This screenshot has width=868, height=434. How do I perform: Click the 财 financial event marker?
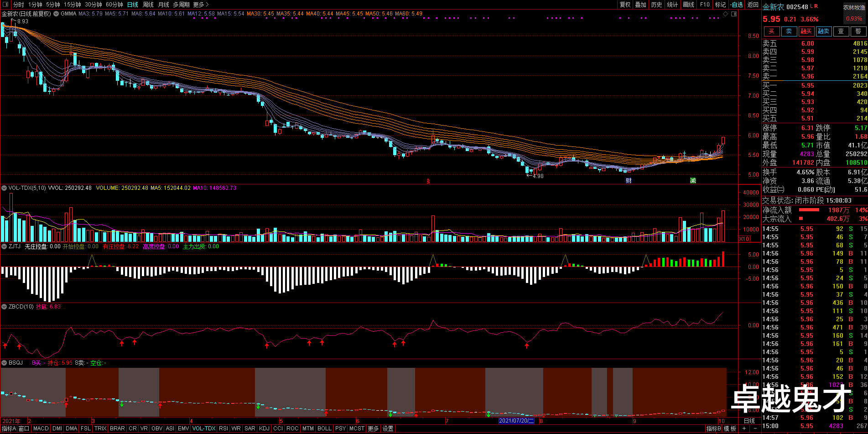(629, 181)
